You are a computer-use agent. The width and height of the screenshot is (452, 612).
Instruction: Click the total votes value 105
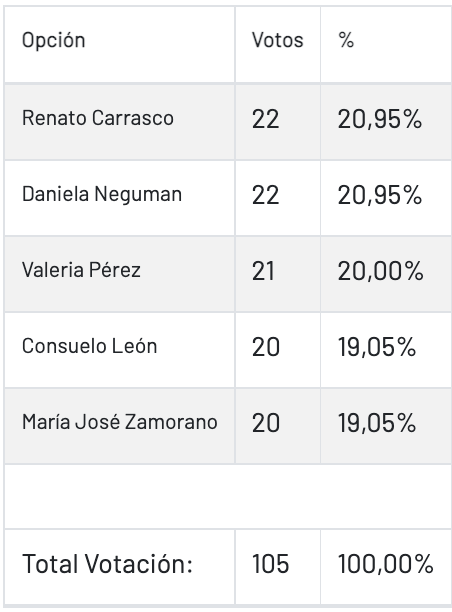[x=270, y=564]
